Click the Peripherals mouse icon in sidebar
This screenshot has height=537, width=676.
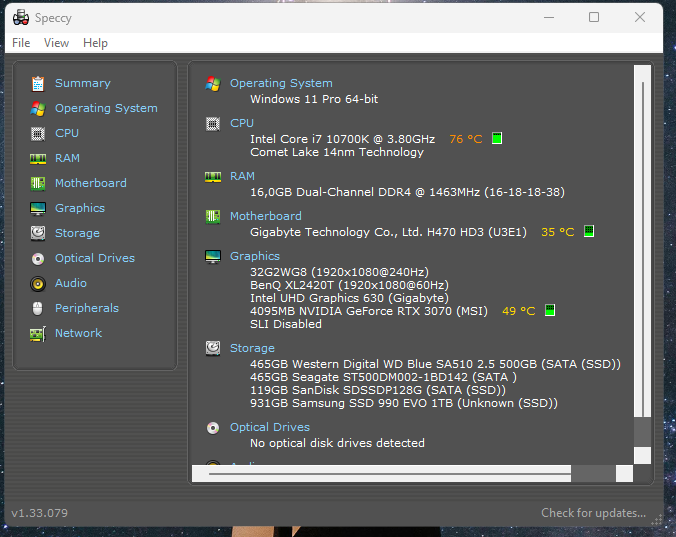pyautogui.click(x=38, y=309)
